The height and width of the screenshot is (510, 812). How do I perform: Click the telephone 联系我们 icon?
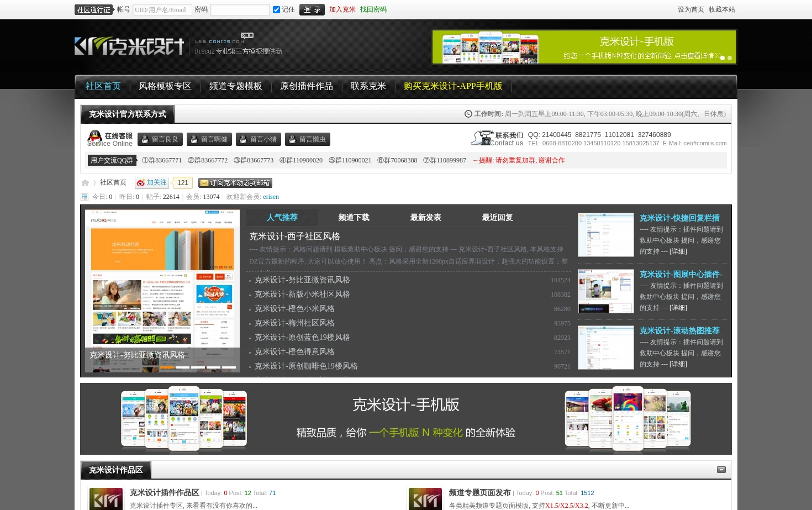click(482, 138)
